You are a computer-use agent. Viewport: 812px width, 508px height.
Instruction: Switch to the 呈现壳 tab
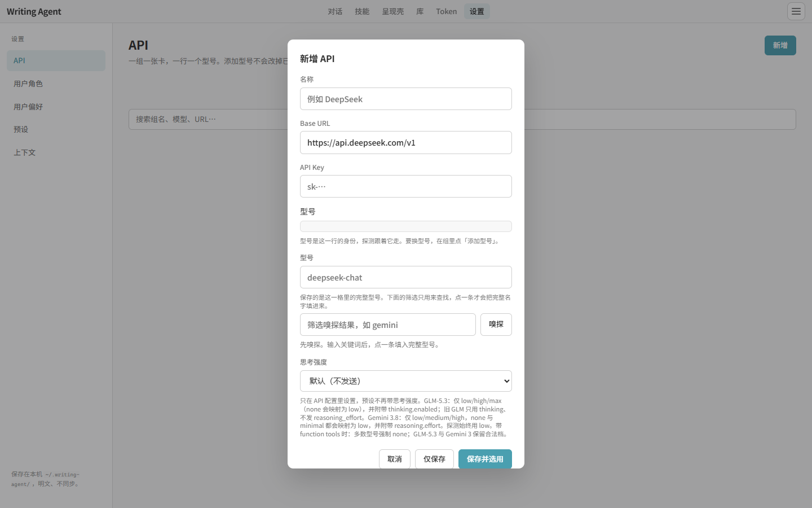click(392, 11)
